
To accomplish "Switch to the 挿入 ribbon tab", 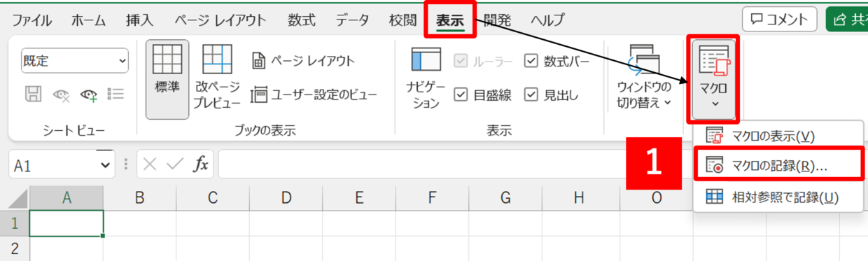I will (x=139, y=20).
